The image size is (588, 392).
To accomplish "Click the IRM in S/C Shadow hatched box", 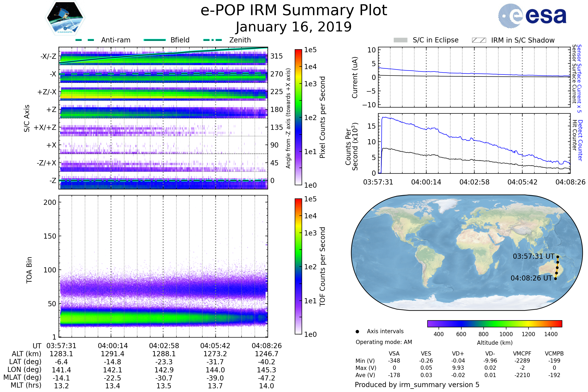I will (x=479, y=40).
